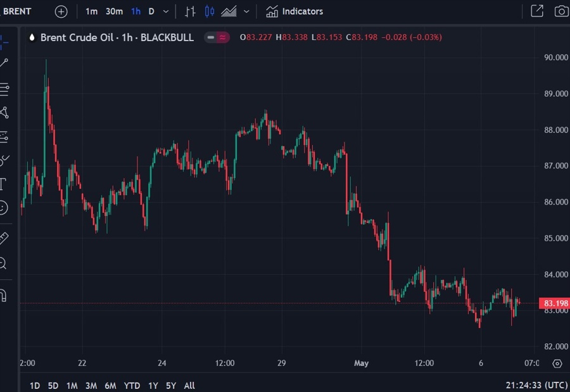
Task: Expand the chart type dropdown
Action: point(246,11)
